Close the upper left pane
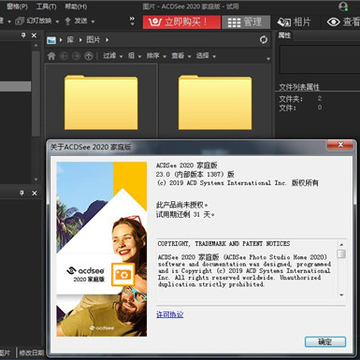The width and height of the screenshot is (360, 360). click(x=34, y=36)
